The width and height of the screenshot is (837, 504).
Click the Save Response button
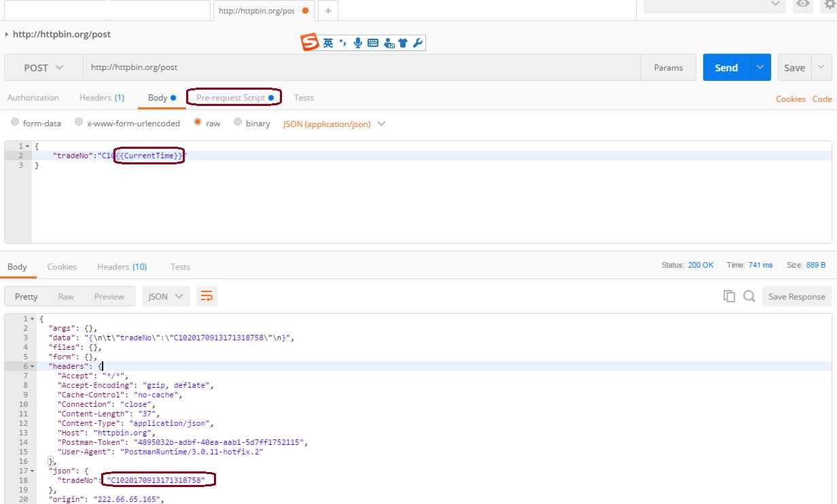pyautogui.click(x=796, y=296)
